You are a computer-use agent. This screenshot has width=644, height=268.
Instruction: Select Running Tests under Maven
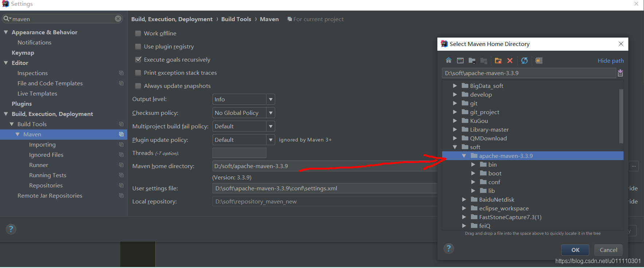[x=48, y=175]
